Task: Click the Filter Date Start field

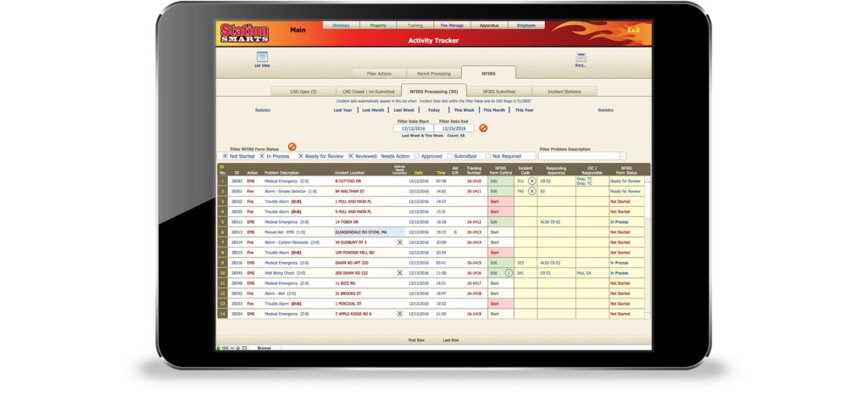Action: [413, 129]
